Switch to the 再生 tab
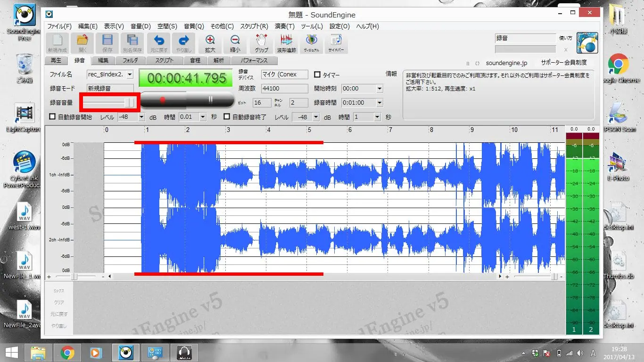This screenshot has height=362, width=644. pyautogui.click(x=56, y=61)
